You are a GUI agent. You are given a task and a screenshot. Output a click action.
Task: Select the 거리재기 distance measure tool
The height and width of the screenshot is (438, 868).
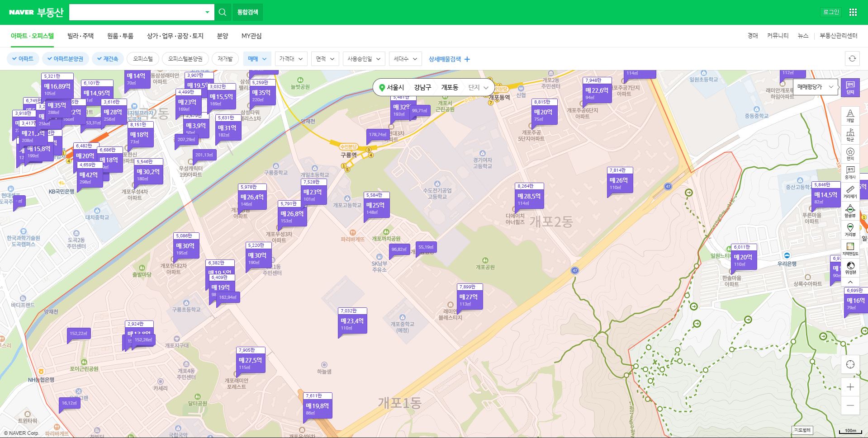(850, 192)
